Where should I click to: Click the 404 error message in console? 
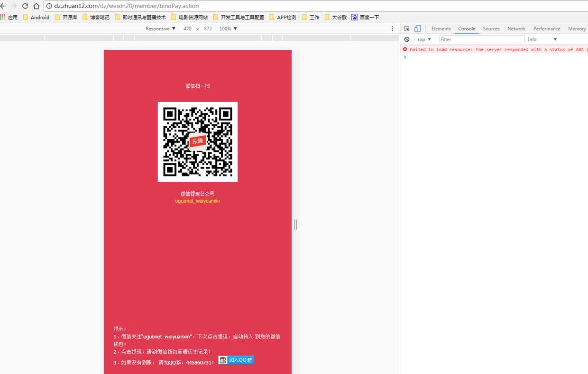[x=498, y=49]
